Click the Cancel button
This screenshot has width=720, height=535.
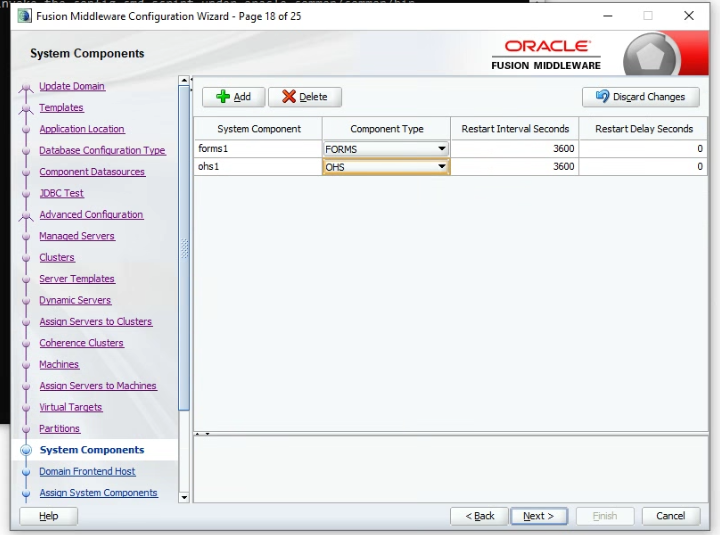(670, 516)
